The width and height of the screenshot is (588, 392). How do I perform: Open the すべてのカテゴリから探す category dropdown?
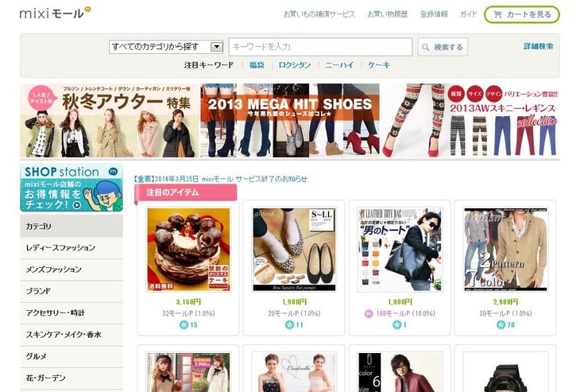(x=166, y=47)
